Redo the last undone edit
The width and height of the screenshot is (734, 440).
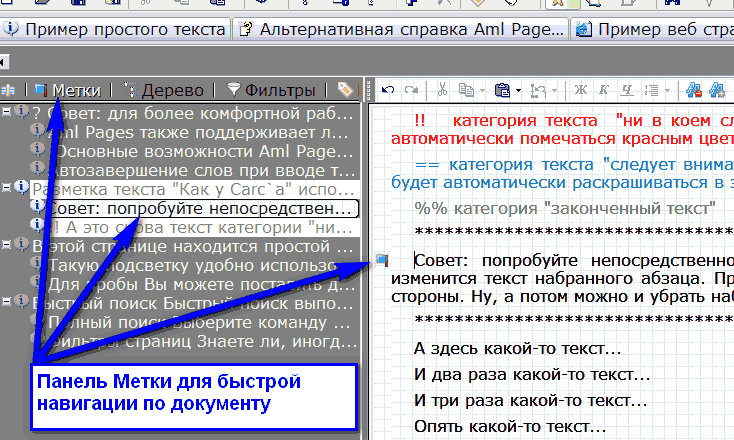click(x=411, y=89)
